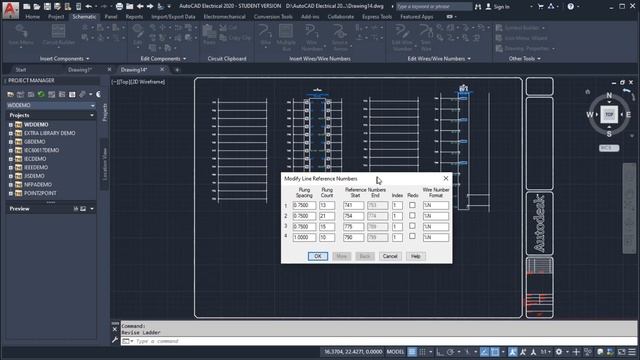Toggle snap mode in status bar

coord(423,351)
